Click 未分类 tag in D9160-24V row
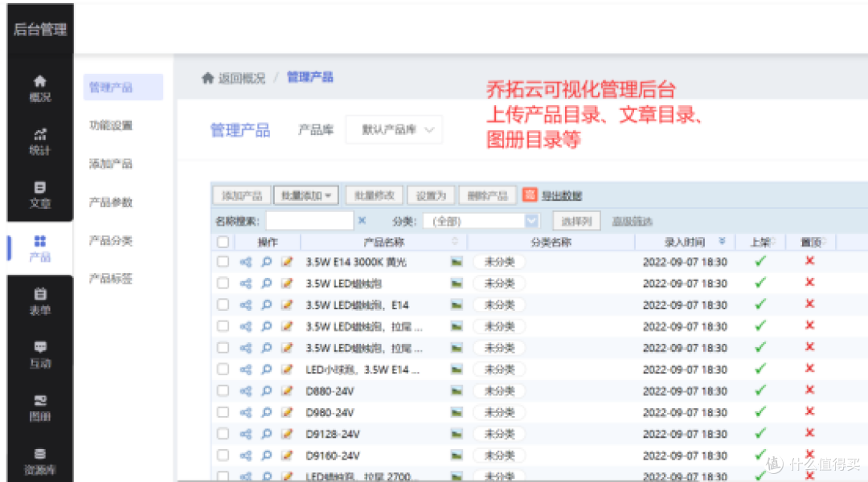Screen dimensions: 868x482 point(499,455)
